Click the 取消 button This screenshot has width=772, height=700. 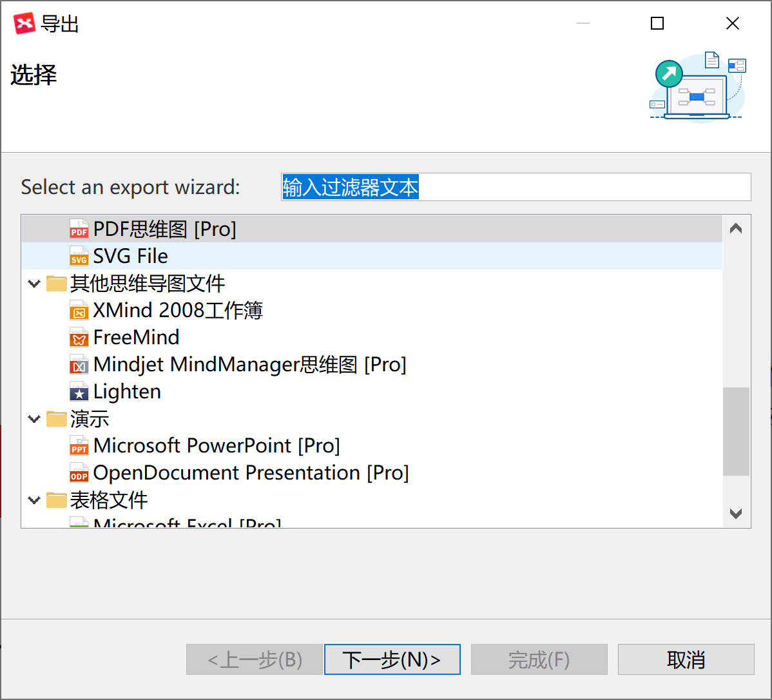coord(686,659)
